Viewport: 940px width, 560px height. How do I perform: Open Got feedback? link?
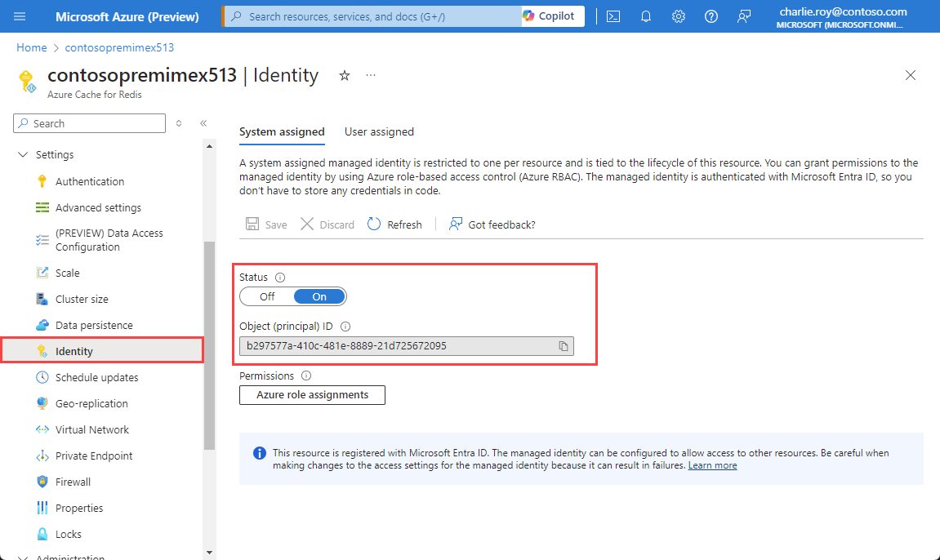pyautogui.click(x=492, y=224)
